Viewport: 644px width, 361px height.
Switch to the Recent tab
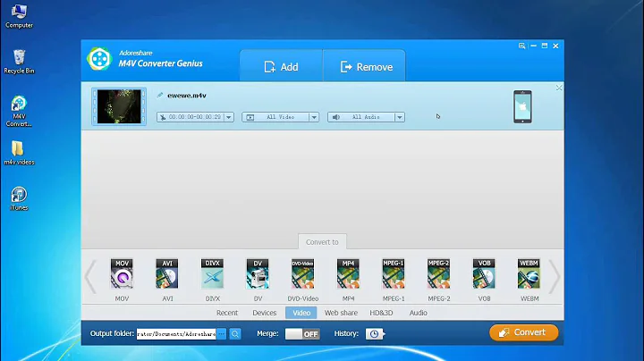point(226,313)
